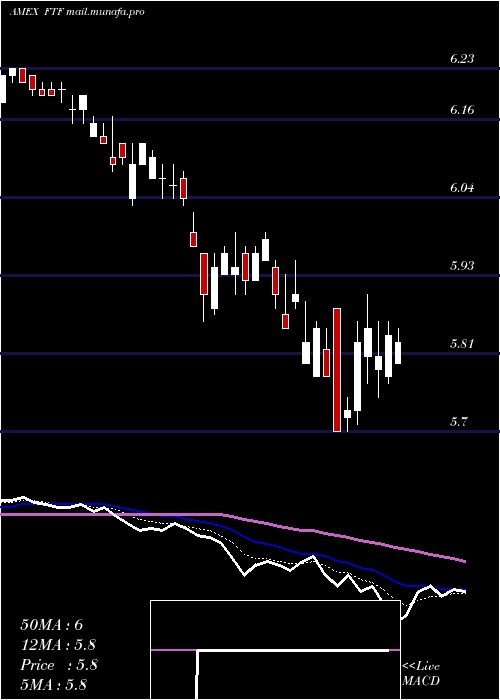Viewport: 500px width, 700px height.
Task: Click the 5MA : 5.8 readout
Action: [x=54, y=684]
